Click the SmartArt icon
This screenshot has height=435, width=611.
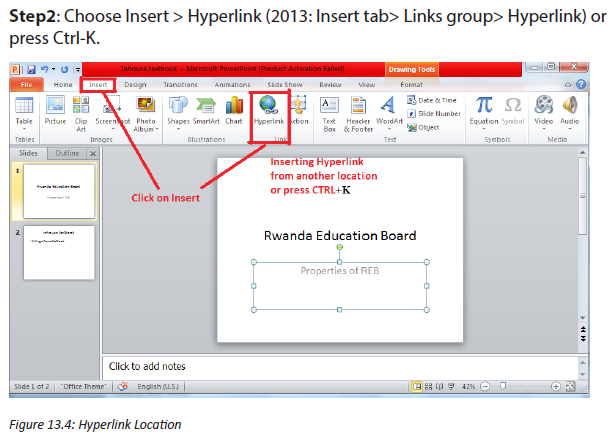click(x=206, y=105)
